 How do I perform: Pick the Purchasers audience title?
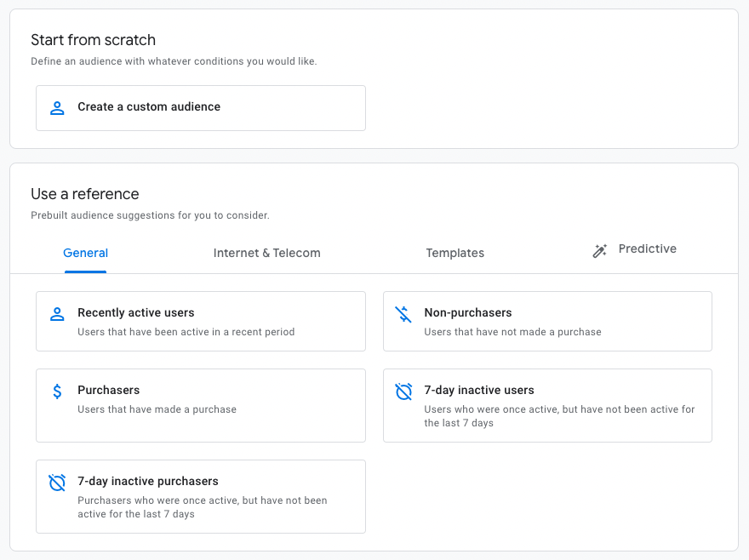click(x=108, y=390)
